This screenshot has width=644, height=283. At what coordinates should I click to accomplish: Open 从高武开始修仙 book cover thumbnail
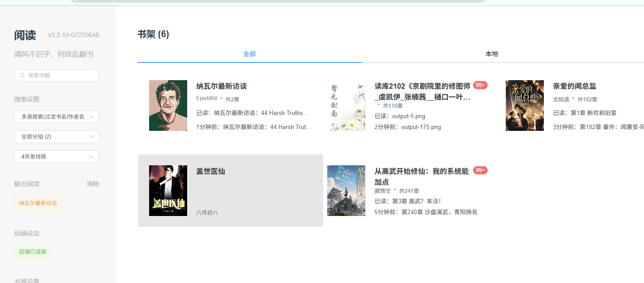[x=346, y=191]
